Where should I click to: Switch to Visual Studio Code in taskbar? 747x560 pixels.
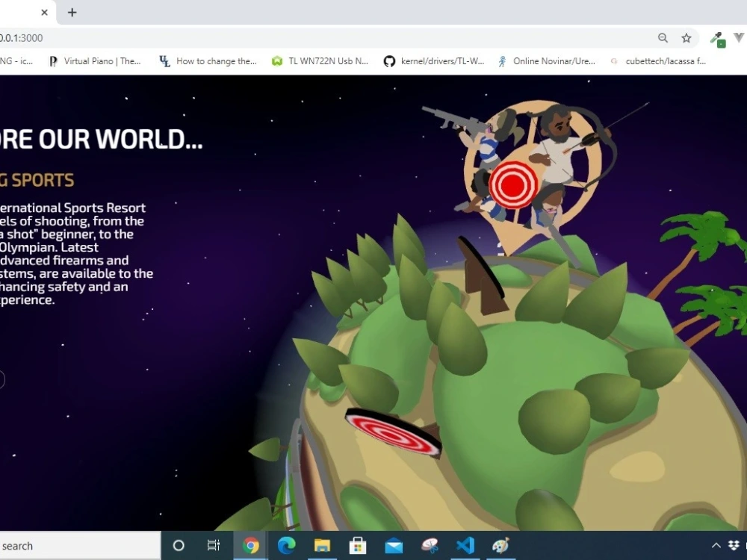[465, 546]
